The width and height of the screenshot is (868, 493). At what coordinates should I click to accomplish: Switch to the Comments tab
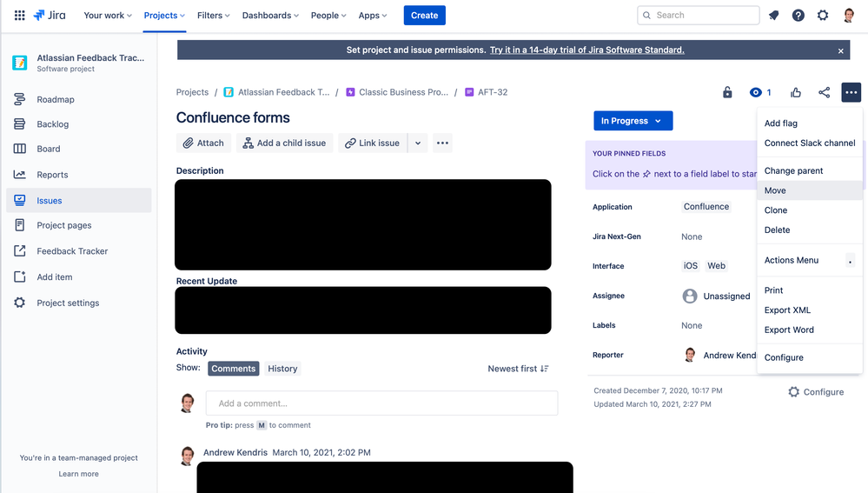233,369
